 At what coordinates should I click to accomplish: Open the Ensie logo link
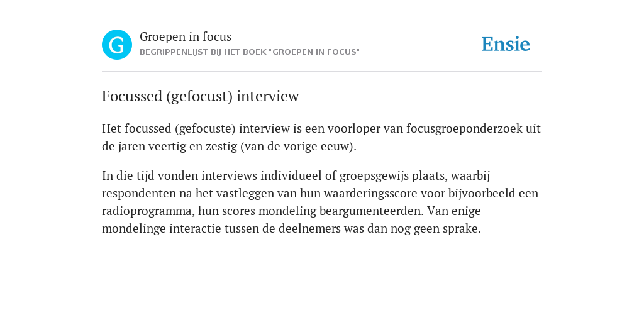point(506,45)
